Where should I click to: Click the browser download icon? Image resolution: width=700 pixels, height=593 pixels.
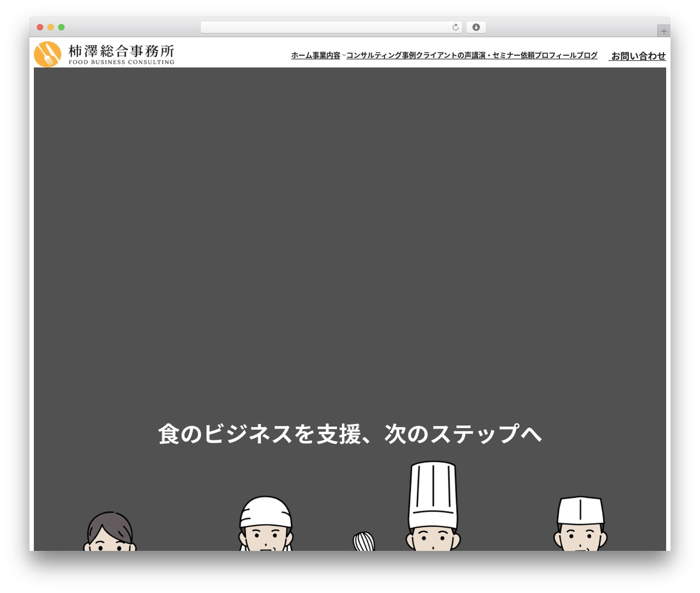click(476, 27)
